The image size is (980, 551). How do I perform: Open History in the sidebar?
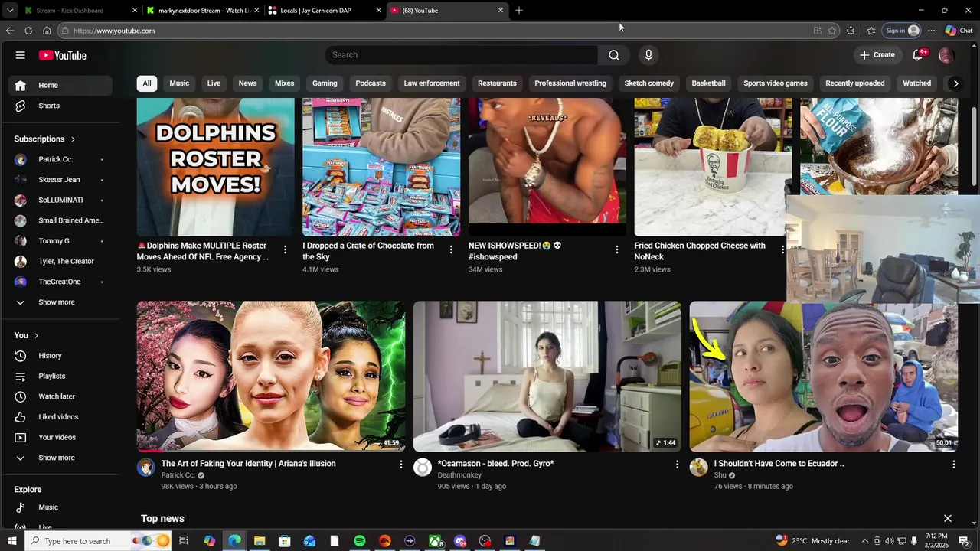point(62,356)
